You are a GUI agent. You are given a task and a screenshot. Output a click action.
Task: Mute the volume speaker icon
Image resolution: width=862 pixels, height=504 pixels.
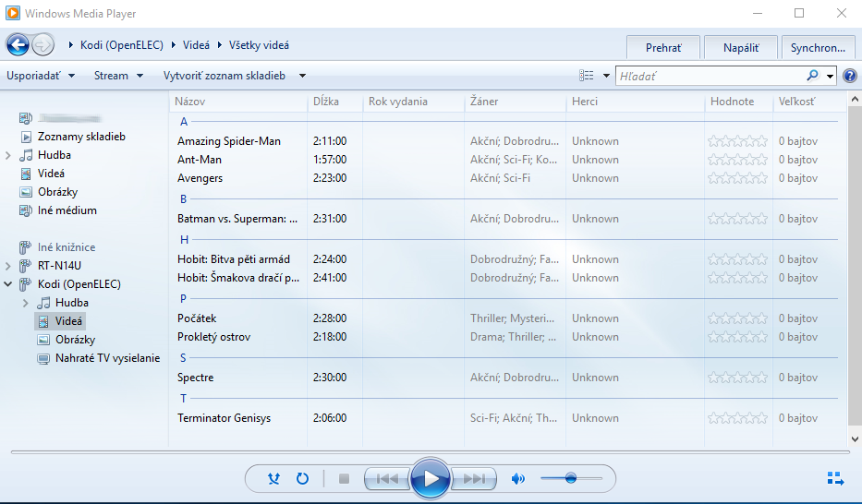point(517,479)
